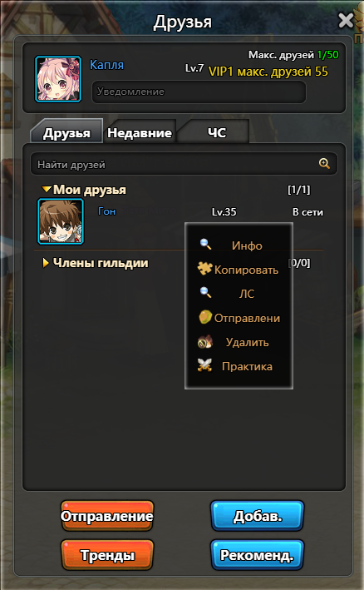Image resolution: width=364 pixels, height=590 pixels.
Task: Open the ЧС blacklist tab
Action: coord(217,132)
